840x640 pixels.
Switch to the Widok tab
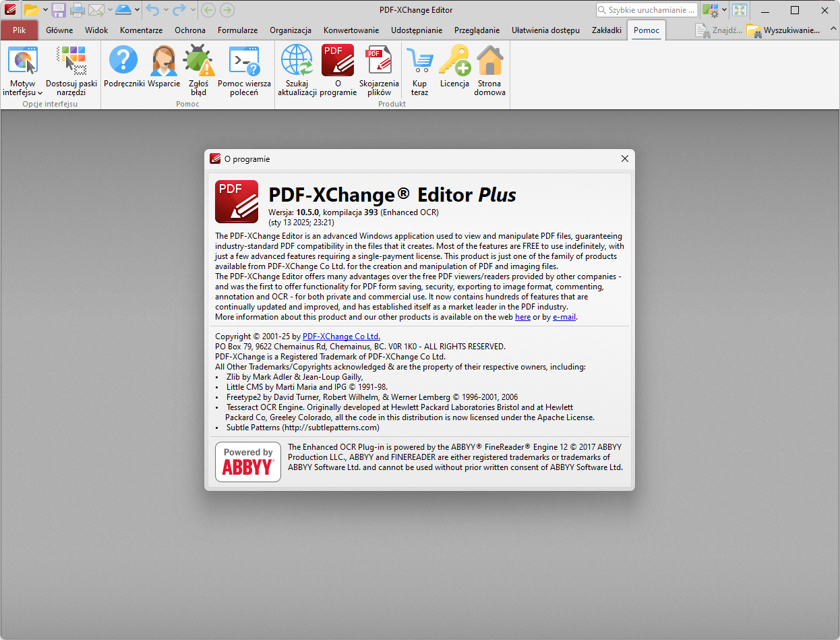(x=96, y=30)
